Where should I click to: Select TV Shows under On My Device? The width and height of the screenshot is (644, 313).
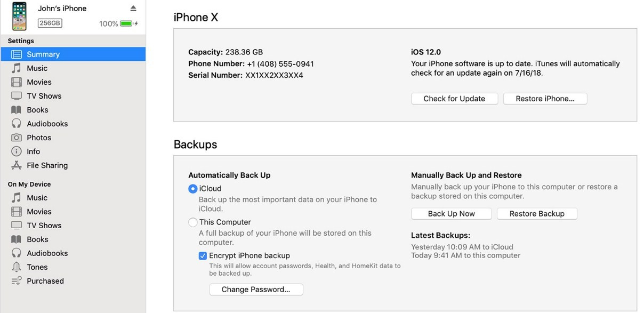pyautogui.click(x=44, y=226)
